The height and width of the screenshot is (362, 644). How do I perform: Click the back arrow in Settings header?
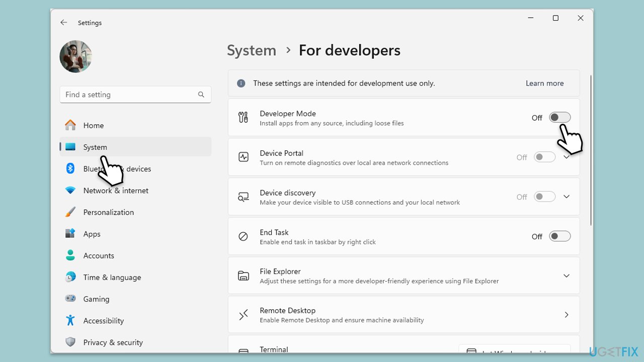(63, 23)
